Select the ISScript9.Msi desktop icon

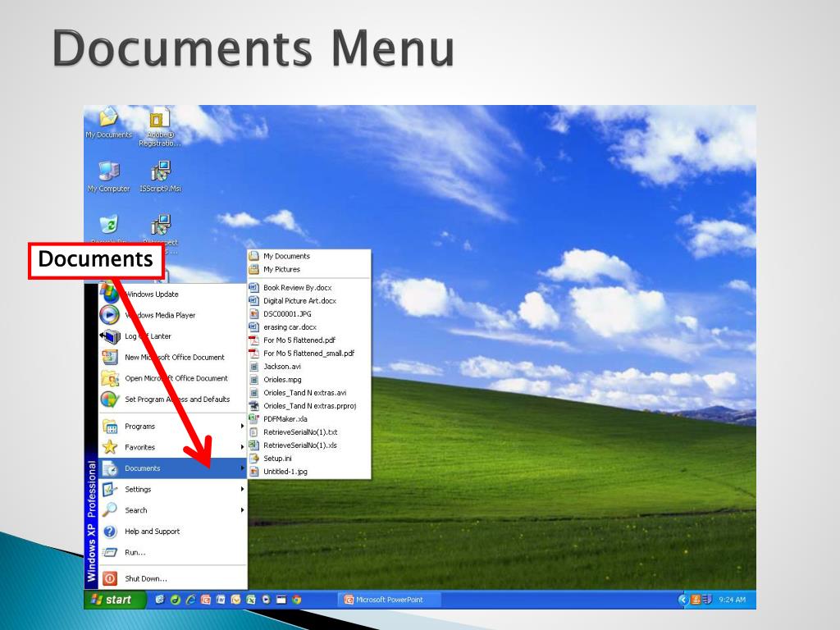[160, 177]
